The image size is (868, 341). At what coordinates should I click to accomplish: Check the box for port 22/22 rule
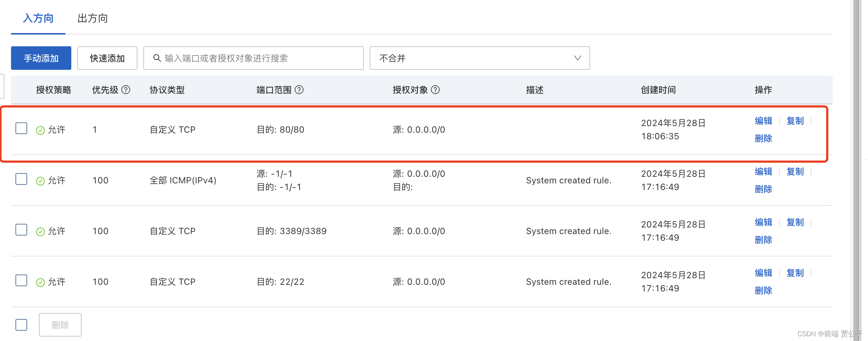21,280
